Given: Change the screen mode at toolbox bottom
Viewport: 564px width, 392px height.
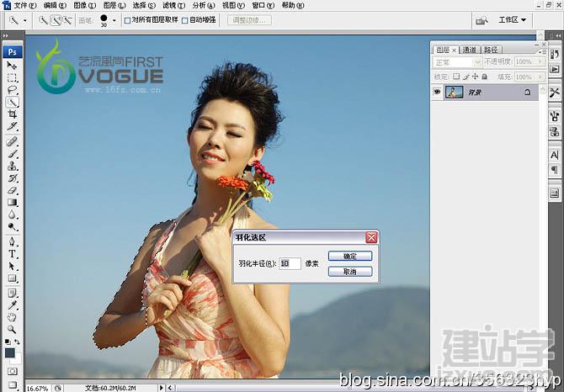Looking at the screenshot, I should pos(12,384).
